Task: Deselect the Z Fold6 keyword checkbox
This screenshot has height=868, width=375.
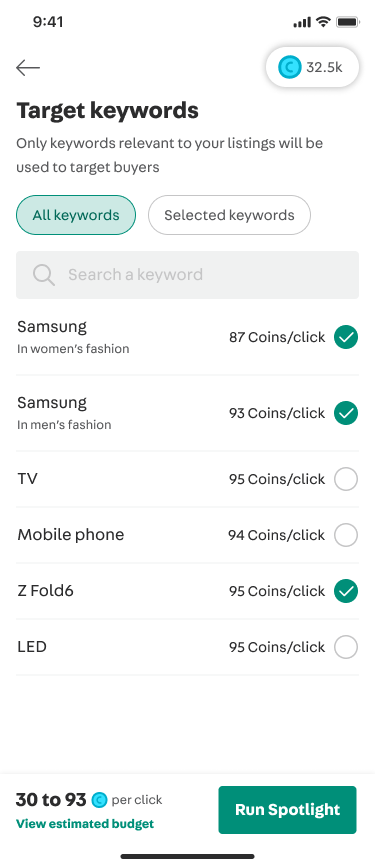Action: coord(346,591)
